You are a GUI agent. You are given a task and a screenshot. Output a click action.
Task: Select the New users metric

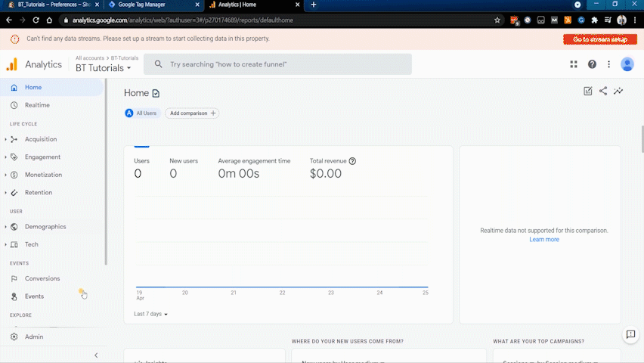[184, 168]
